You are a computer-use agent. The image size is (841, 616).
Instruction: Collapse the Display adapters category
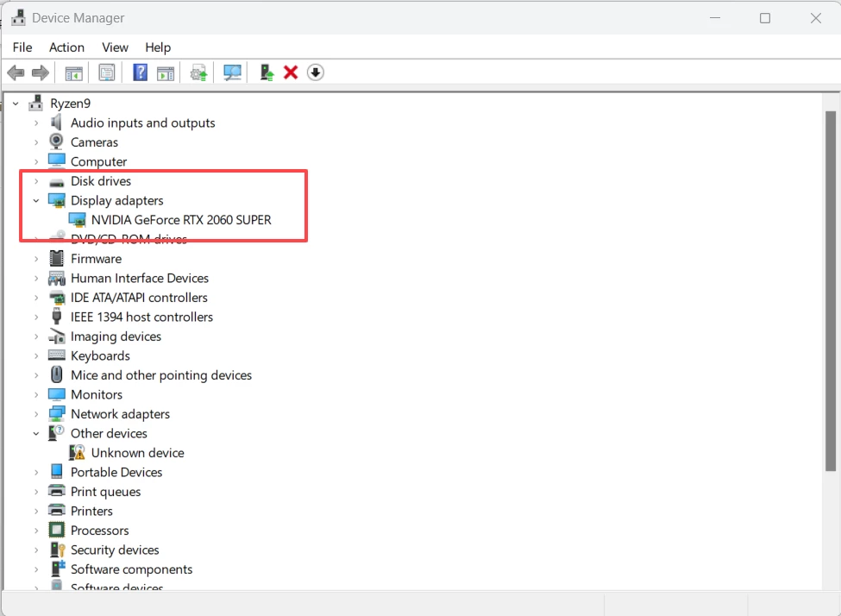[36, 201]
